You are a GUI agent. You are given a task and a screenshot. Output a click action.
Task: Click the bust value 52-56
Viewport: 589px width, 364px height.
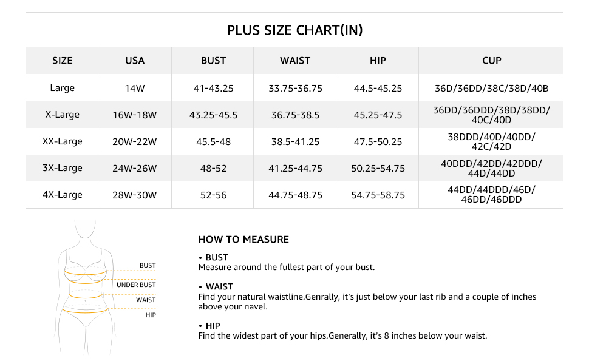coord(213,195)
